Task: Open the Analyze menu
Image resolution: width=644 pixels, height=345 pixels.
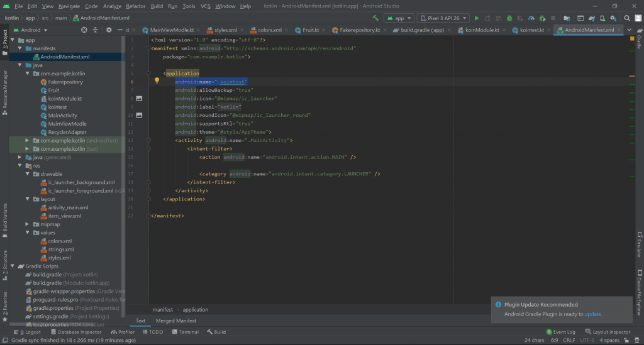Action: 112,6
